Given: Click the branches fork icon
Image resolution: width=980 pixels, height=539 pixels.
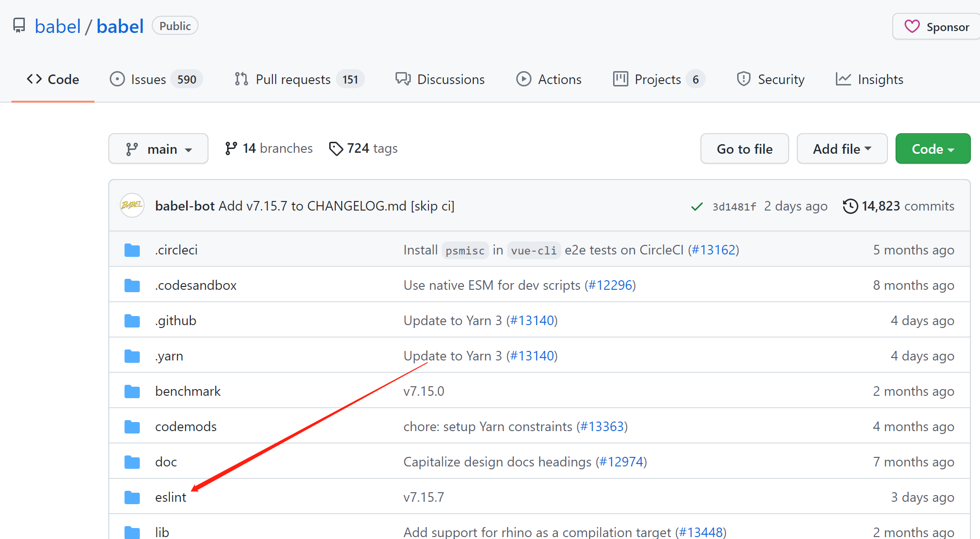Looking at the screenshot, I should tap(231, 148).
